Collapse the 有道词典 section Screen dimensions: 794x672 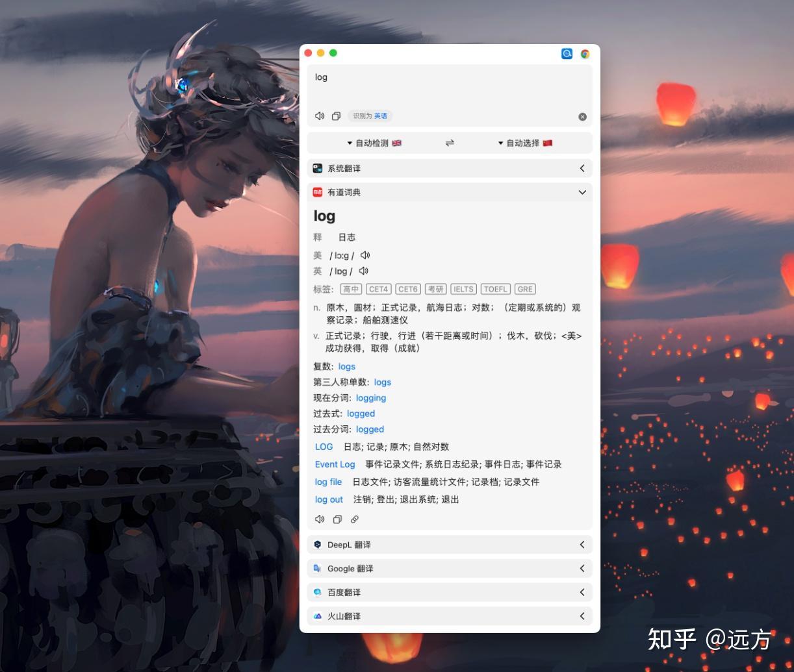[x=582, y=192]
